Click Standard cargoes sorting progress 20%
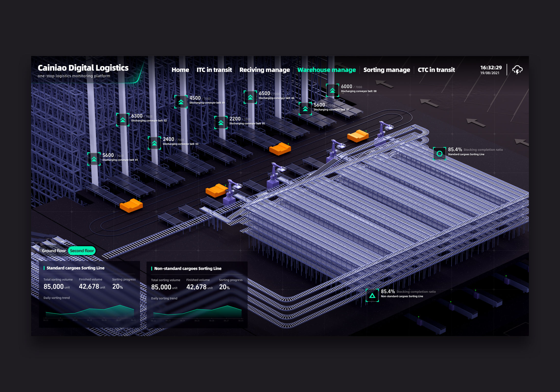 click(117, 286)
